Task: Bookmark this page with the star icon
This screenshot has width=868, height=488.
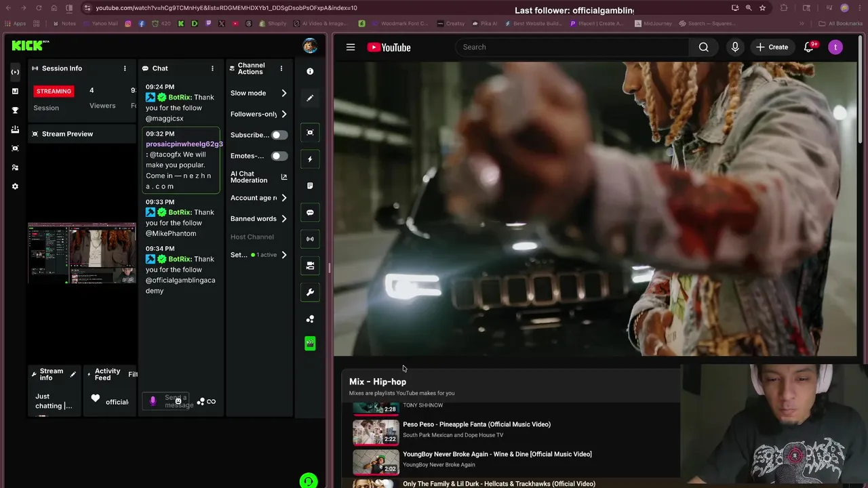Action: click(x=762, y=8)
